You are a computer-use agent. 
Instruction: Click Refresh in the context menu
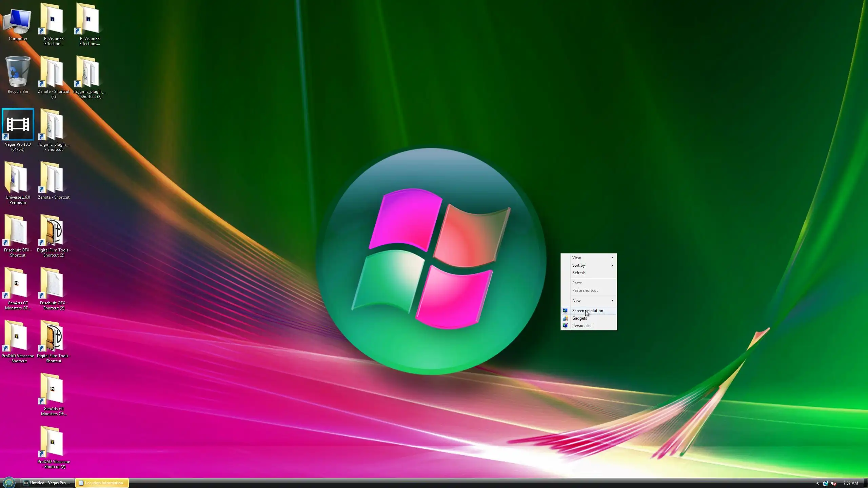click(x=579, y=273)
